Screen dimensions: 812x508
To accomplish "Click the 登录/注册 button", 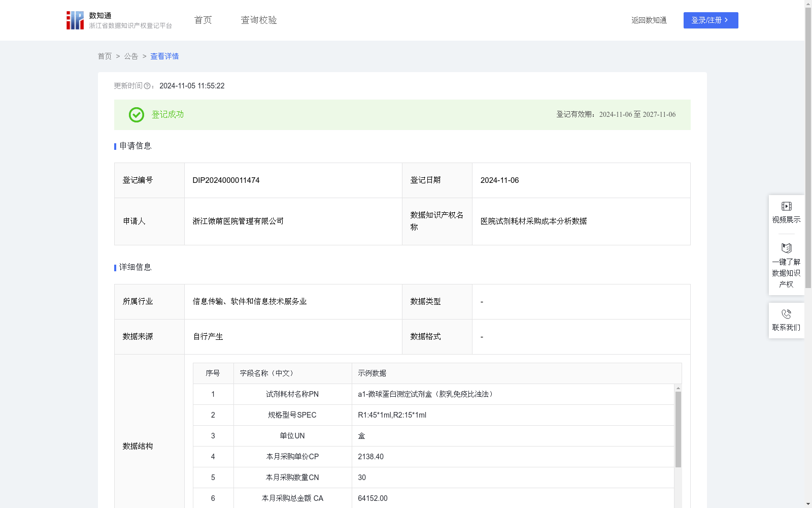I will [710, 20].
